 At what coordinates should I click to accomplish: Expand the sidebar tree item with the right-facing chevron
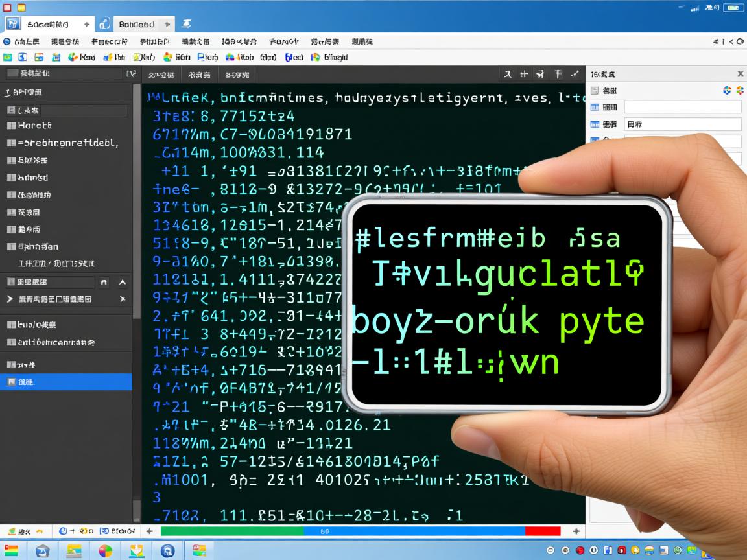10,299
